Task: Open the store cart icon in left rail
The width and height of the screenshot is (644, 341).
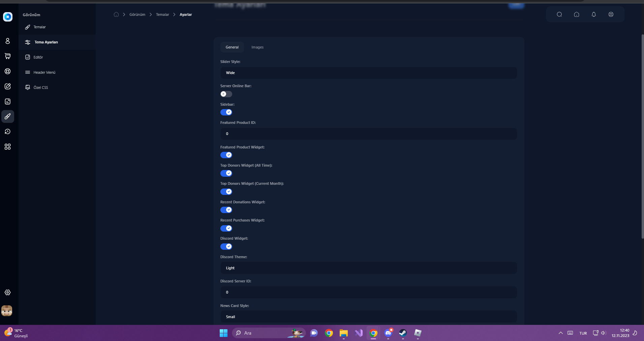Action: [8, 56]
